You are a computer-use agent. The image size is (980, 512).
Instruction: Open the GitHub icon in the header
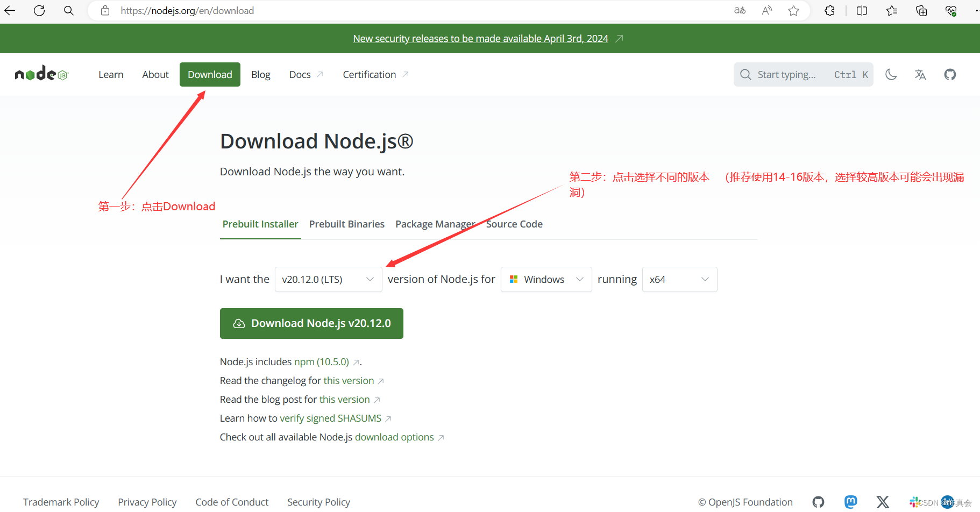[950, 74]
